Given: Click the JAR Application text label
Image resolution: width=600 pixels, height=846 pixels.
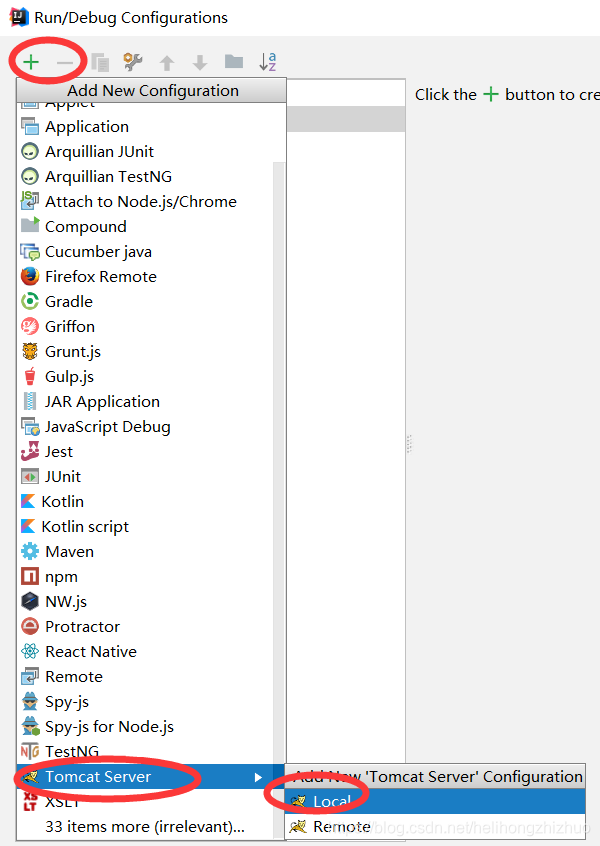Looking at the screenshot, I should point(103,401).
